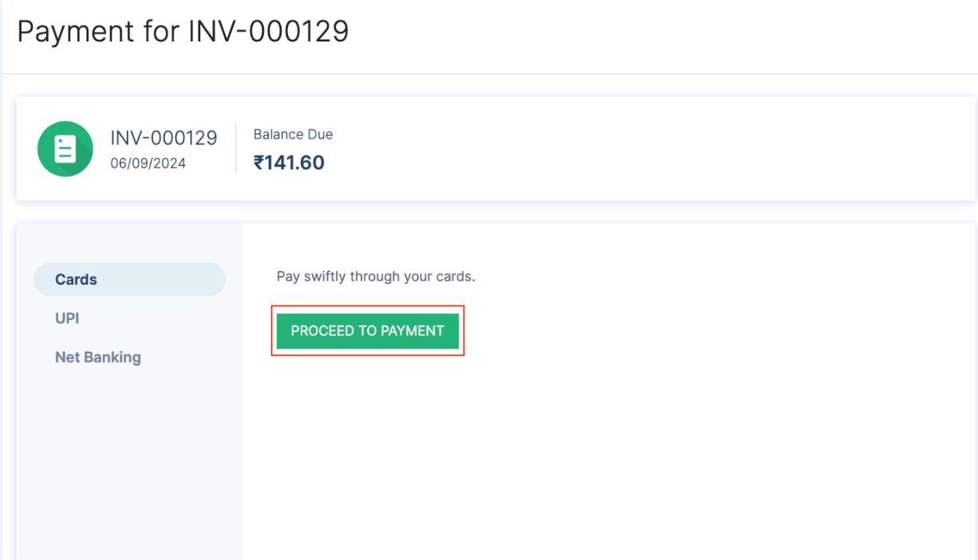Click the document symbol inside green circle

pos(65,148)
